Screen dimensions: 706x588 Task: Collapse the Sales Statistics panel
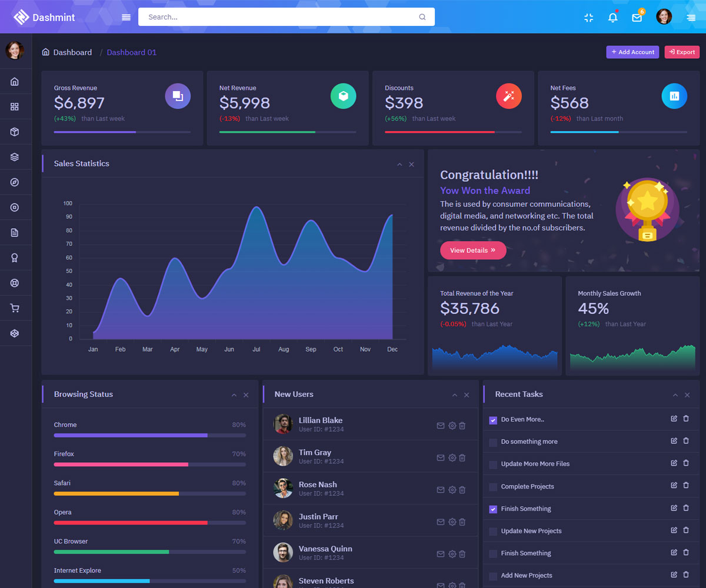(x=399, y=165)
